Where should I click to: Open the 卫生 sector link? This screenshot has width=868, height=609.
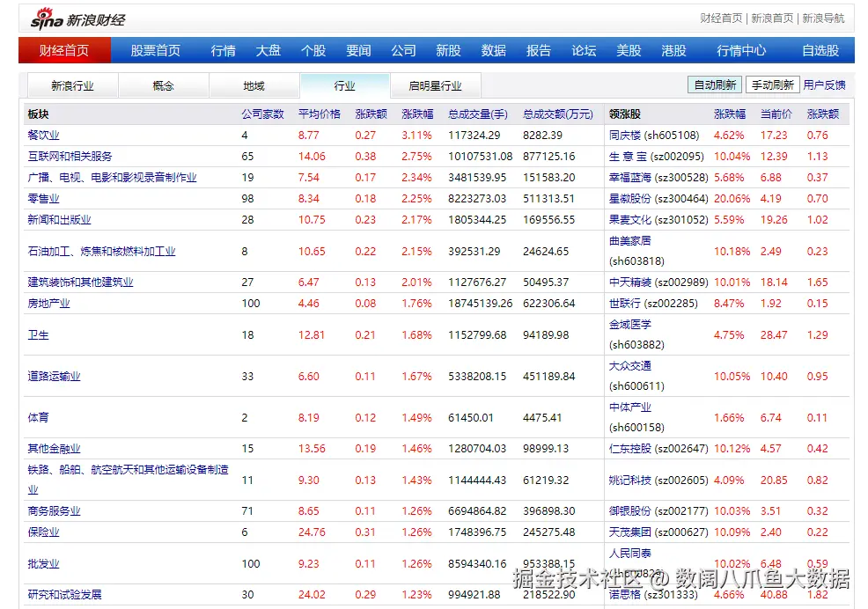click(x=38, y=335)
